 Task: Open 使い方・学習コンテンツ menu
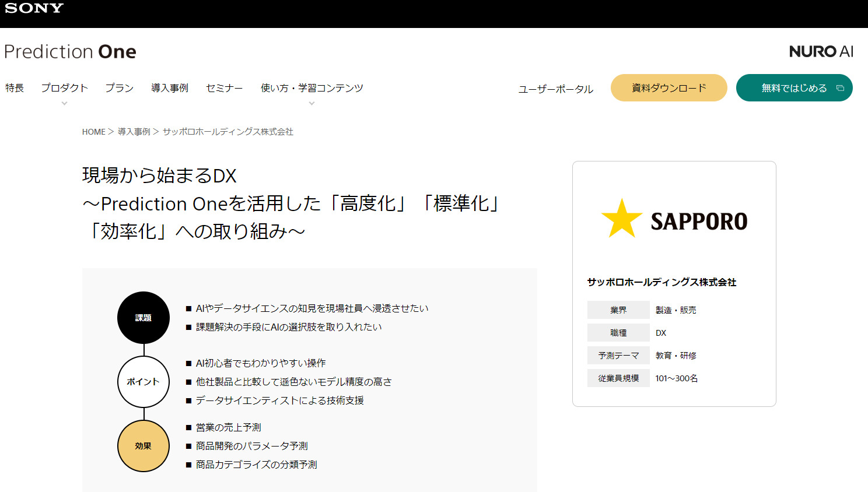coord(311,88)
